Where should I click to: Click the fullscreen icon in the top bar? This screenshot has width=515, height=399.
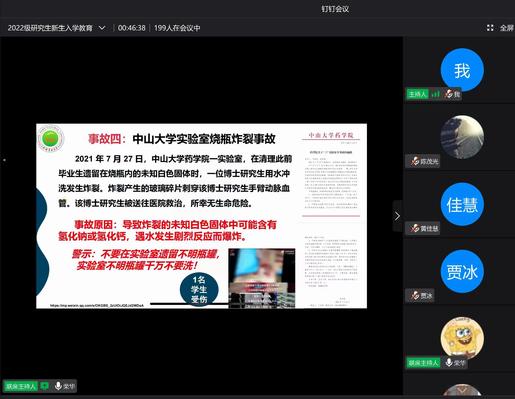point(490,28)
